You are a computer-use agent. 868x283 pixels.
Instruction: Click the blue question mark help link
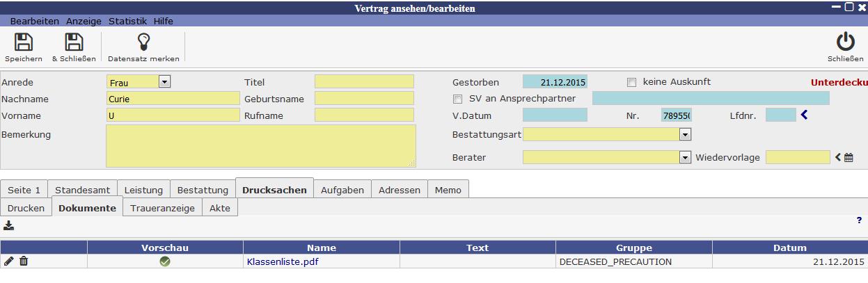click(860, 220)
